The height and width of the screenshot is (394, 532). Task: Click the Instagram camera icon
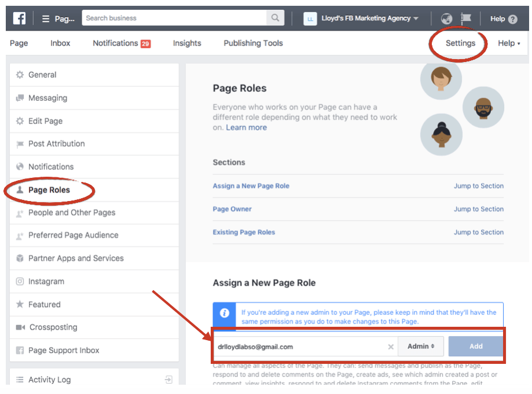[x=20, y=282]
